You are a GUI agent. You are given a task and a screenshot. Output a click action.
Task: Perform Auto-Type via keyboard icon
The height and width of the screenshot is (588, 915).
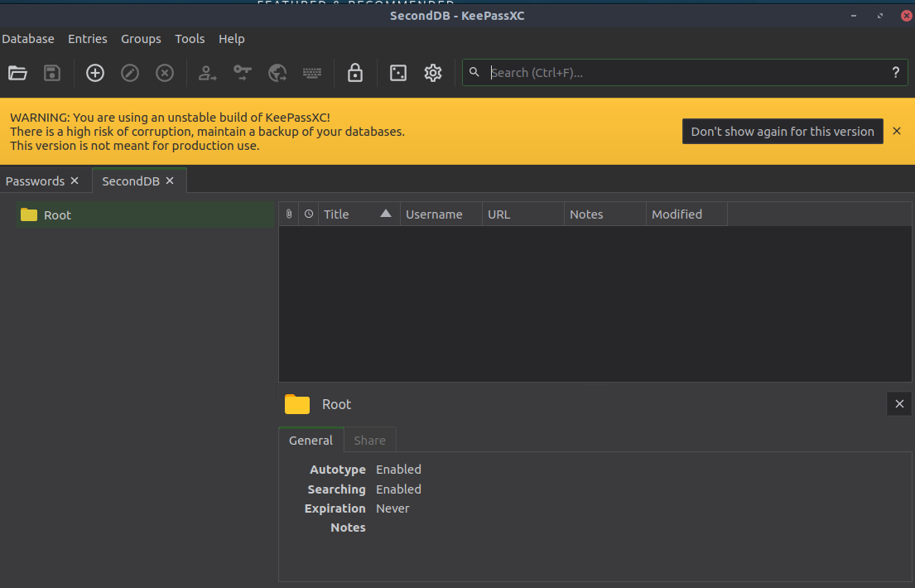[x=312, y=73]
